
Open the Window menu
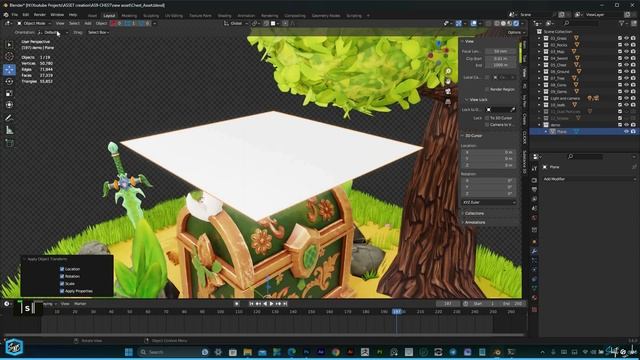[57, 15]
